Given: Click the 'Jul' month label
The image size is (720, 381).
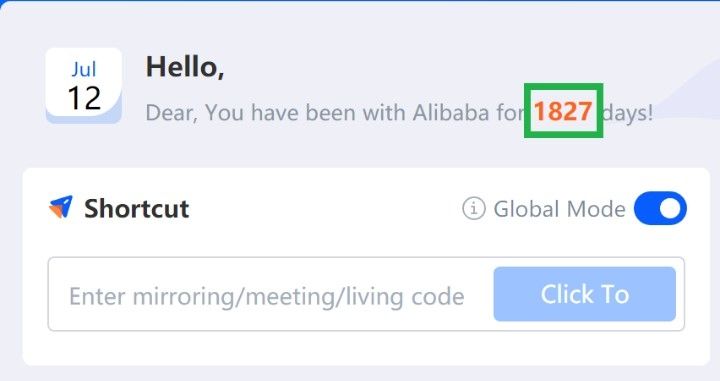Looking at the screenshot, I should (x=84, y=69).
